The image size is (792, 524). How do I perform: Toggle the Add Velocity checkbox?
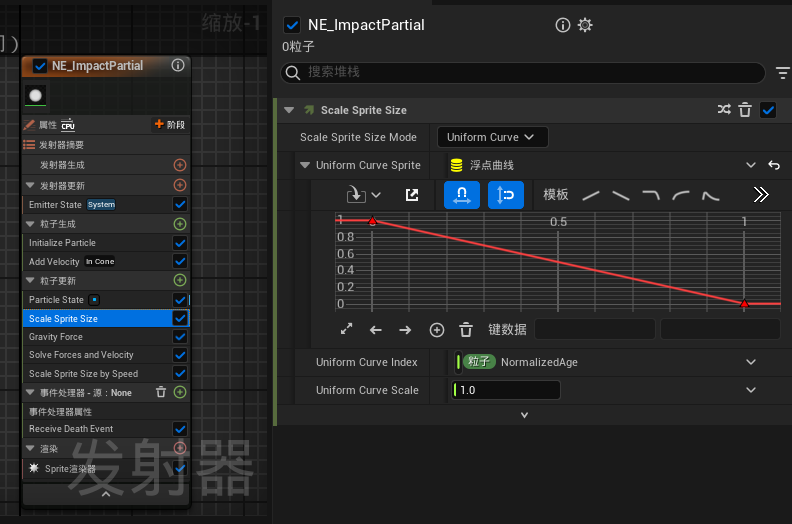tap(180, 261)
